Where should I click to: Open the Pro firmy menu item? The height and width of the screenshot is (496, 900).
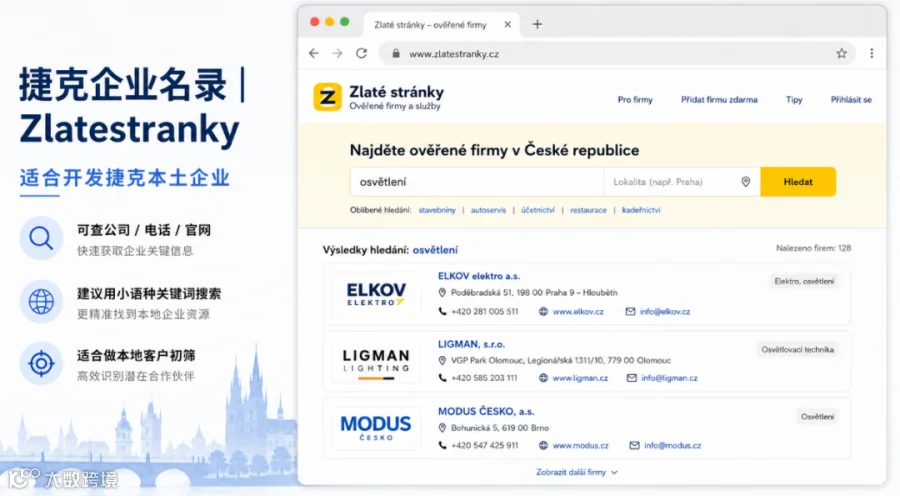635,100
